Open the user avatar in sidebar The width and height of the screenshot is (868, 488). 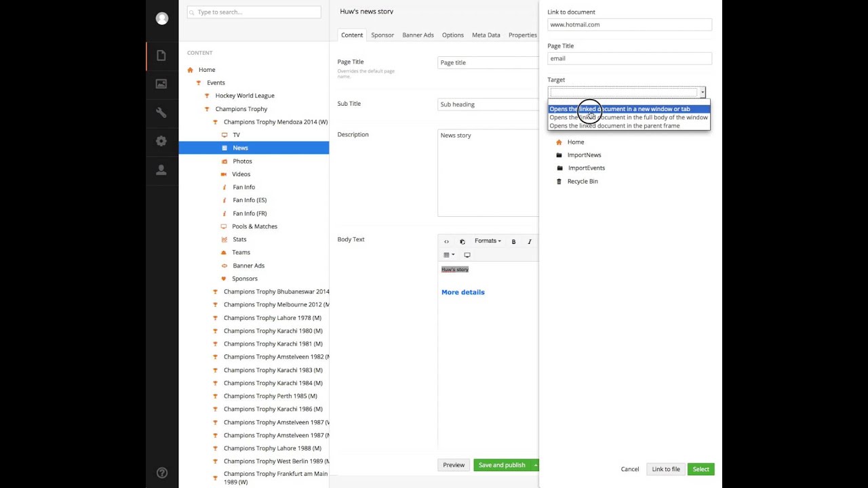[x=162, y=19]
